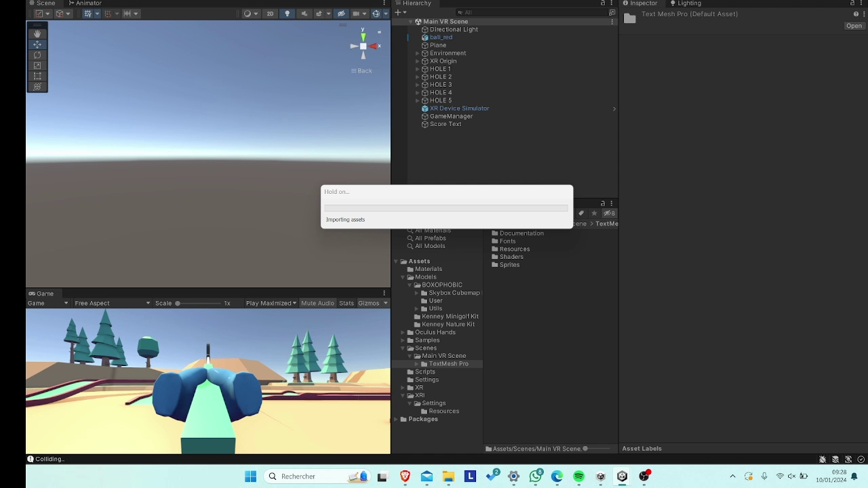
Task: Enable 2D mode in the Scene toolbar
Action: [x=271, y=13]
